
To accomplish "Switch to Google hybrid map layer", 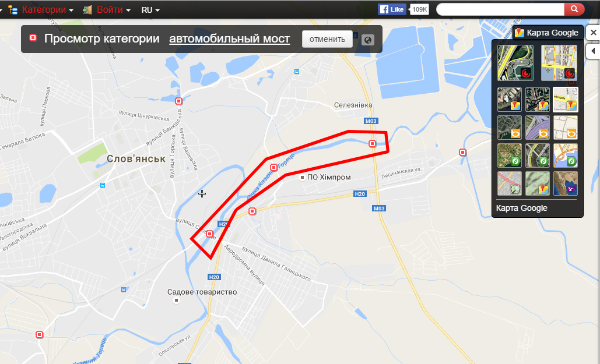I will pyautogui.click(x=537, y=100).
